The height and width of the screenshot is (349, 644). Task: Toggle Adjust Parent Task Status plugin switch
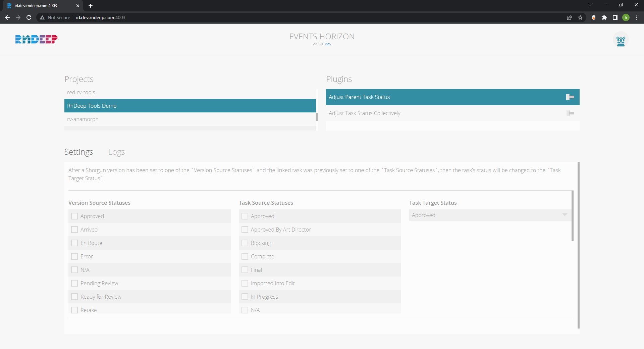point(570,97)
